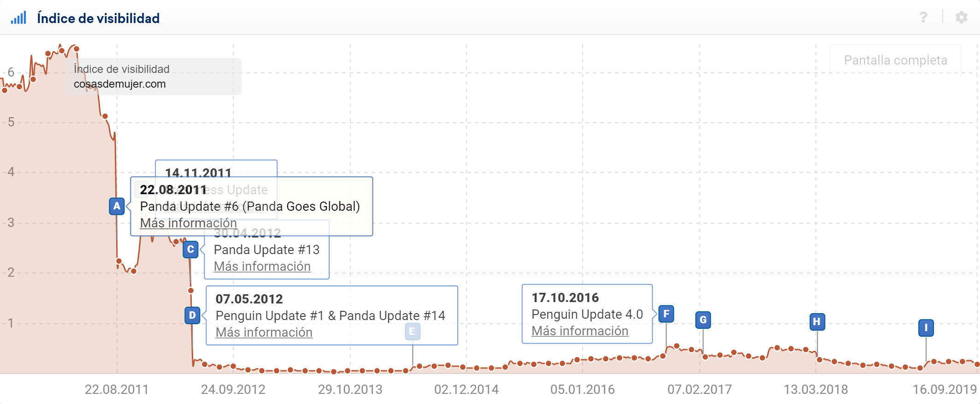980x404 pixels.
Task: Click event marker G pin
Action: point(703,320)
